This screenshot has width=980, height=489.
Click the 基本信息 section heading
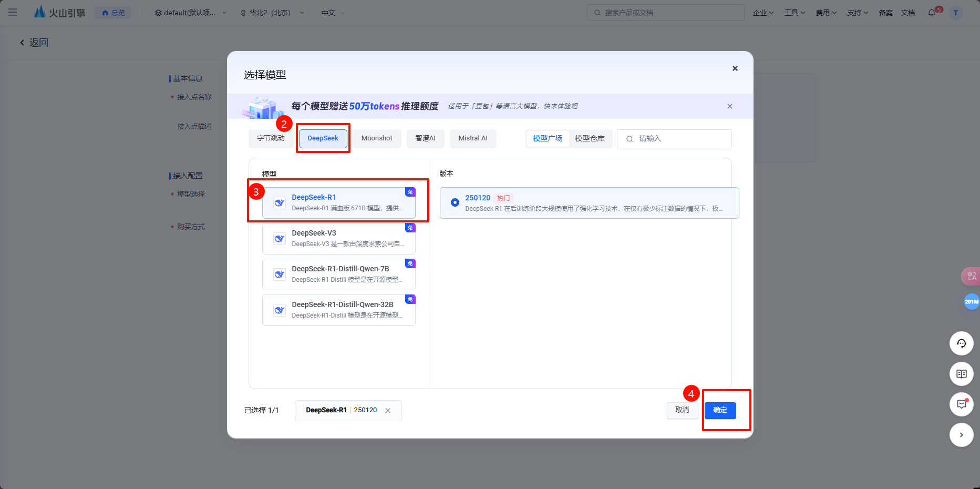[x=187, y=78]
